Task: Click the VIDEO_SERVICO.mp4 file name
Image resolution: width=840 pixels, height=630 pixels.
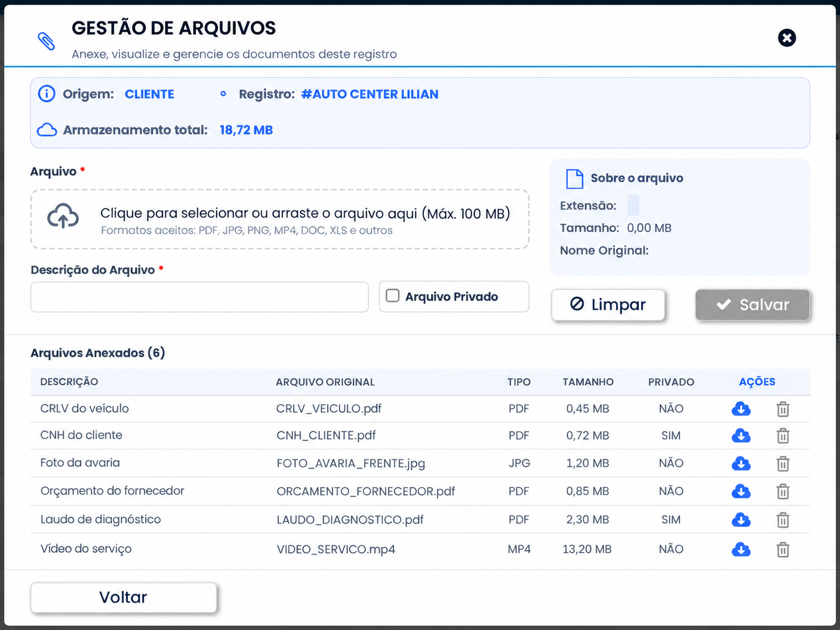Action: [x=336, y=549]
